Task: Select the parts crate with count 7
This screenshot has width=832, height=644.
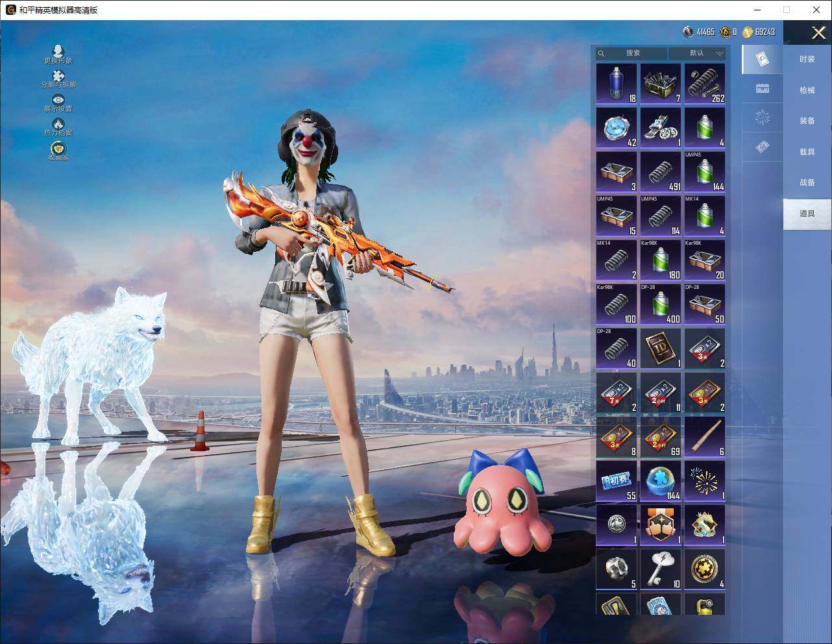Action: (x=661, y=84)
